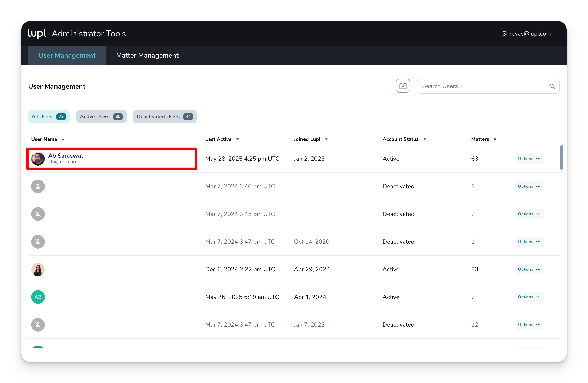The width and height of the screenshot is (588, 383).
Task: Filter by Active Users chip
Action: click(x=101, y=116)
